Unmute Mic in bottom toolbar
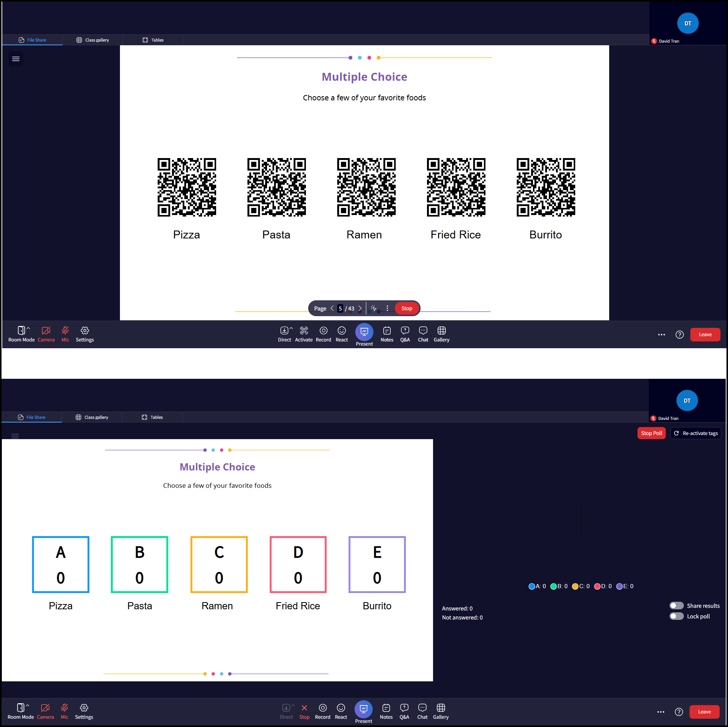This screenshot has height=727, width=728. 65,712
